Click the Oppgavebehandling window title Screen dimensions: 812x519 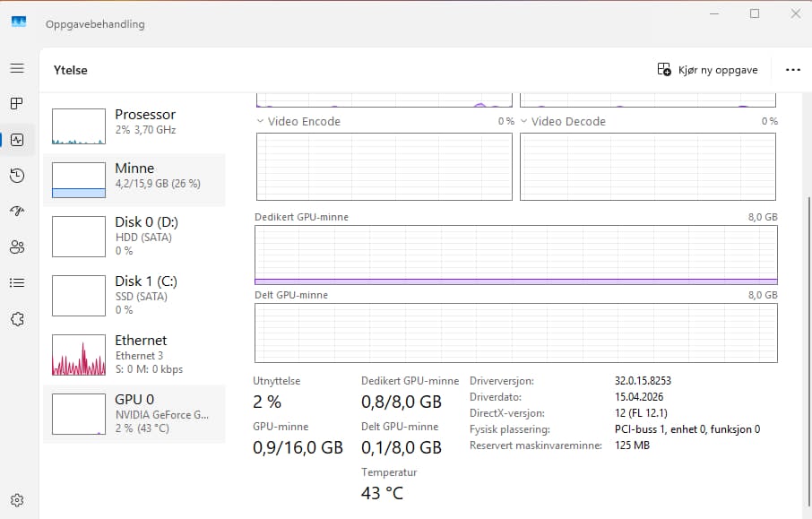95,24
